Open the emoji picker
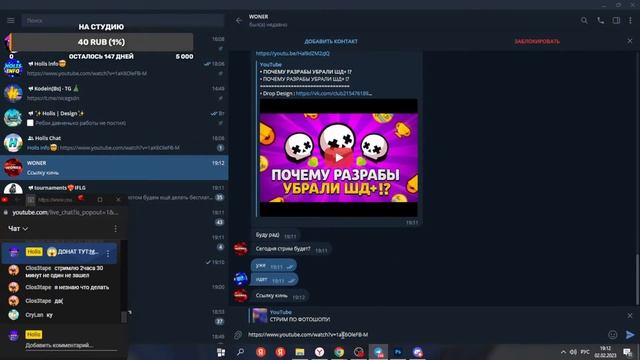The height and width of the screenshot is (360, 640). pos(613,335)
